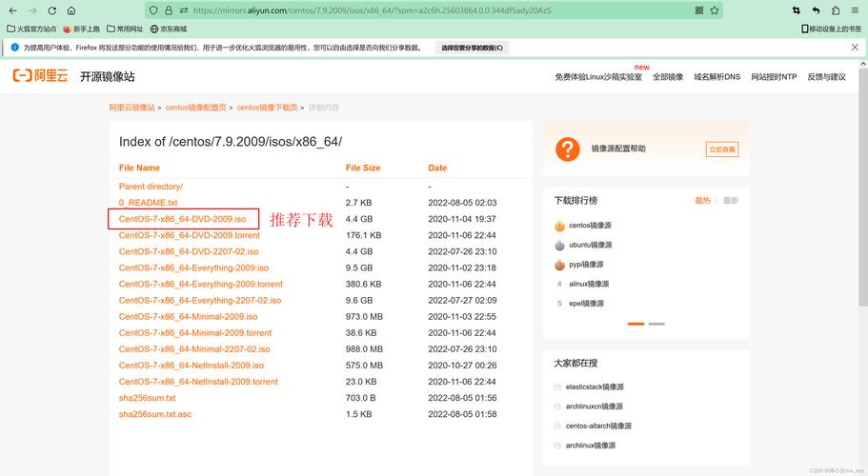Click the pypi镜像源 rank medal icon
The image size is (868, 476).
[559, 265]
